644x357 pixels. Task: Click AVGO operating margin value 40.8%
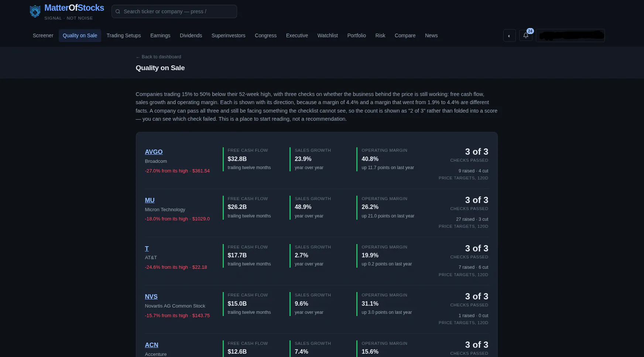click(370, 159)
